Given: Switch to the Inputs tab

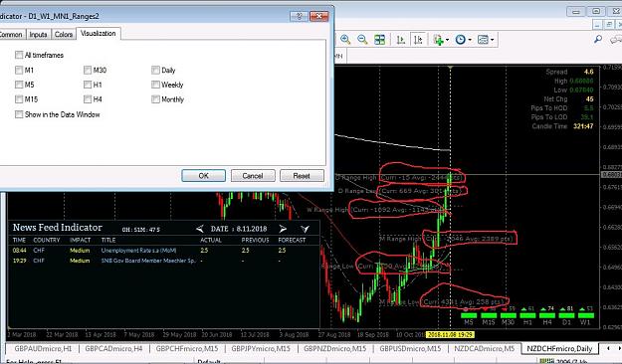Looking at the screenshot, I should [38, 35].
